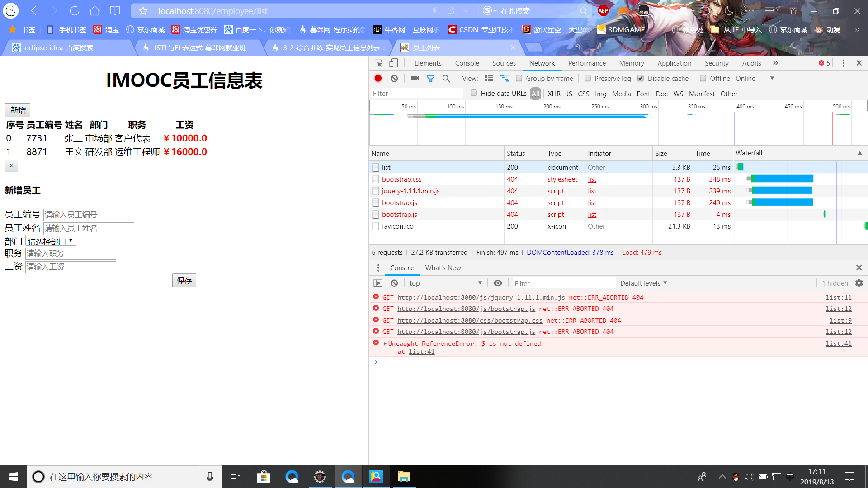Select the inspect element picker tool
The image size is (868, 488).
378,63
